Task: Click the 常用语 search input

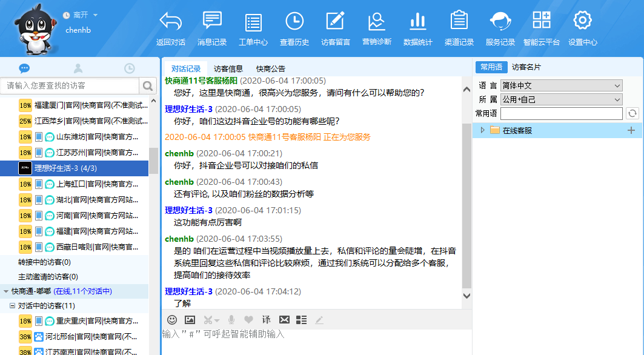Action: (561, 113)
